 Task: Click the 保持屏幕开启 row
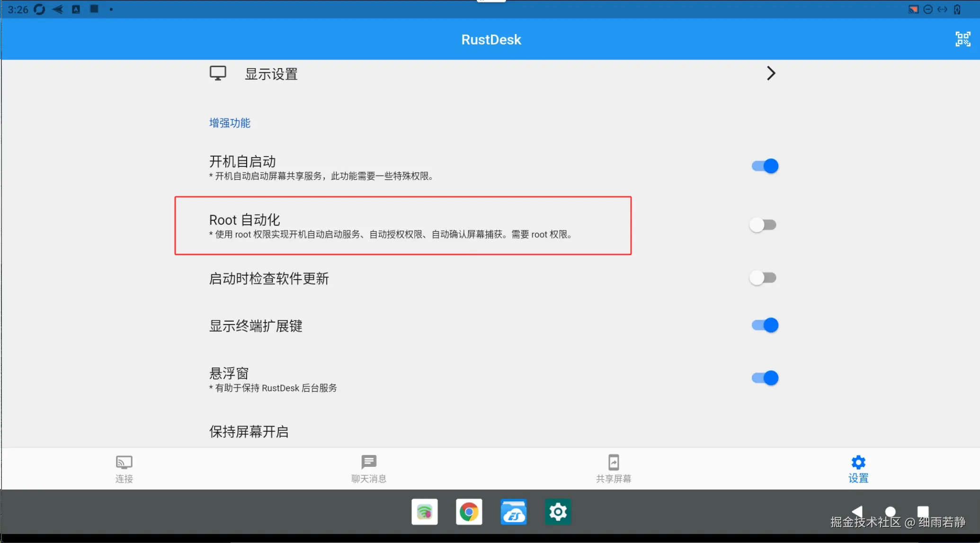pyautogui.click(x=492, y=431)
